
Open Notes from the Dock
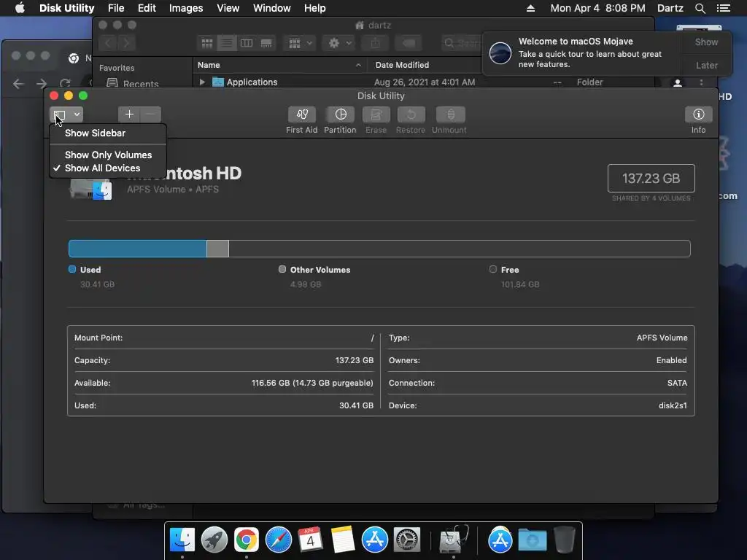(343, 540)
